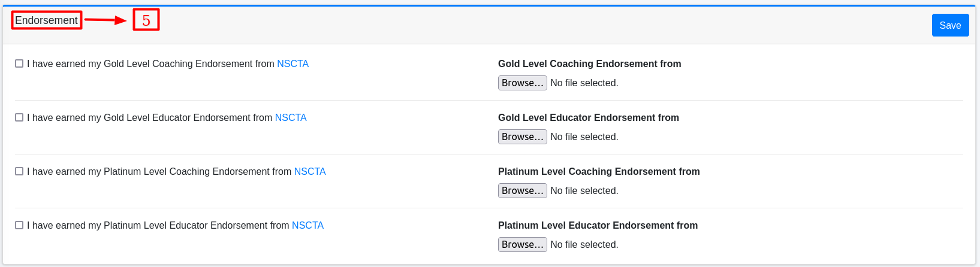
Task: Follow NSCTA link in Platinum Educator row
Action: coord(307,225)
